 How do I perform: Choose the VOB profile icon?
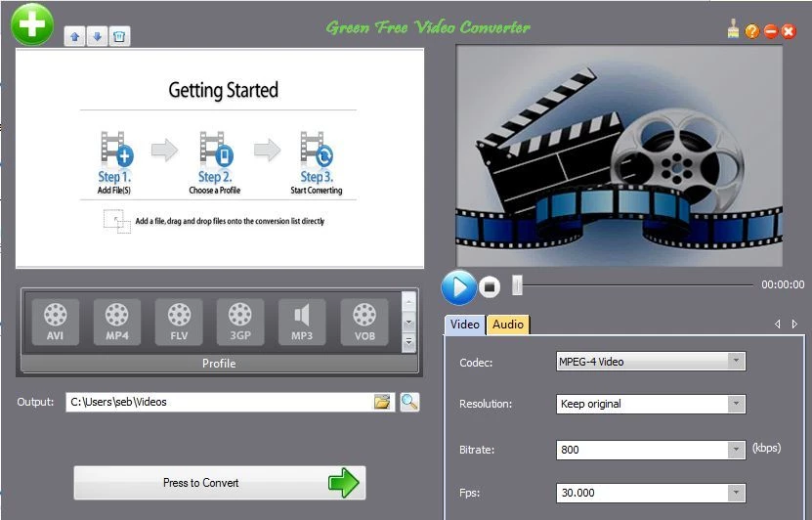363,321
